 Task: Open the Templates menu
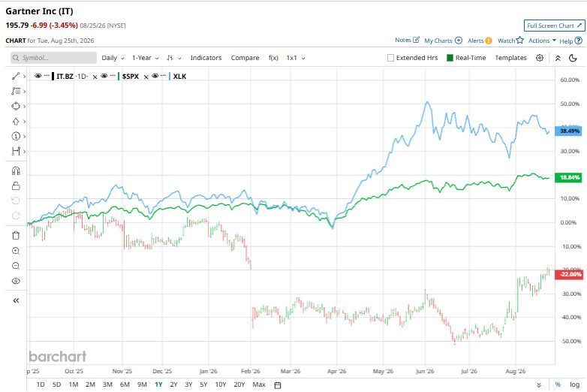pyautogui.click(x=510, y=58)
